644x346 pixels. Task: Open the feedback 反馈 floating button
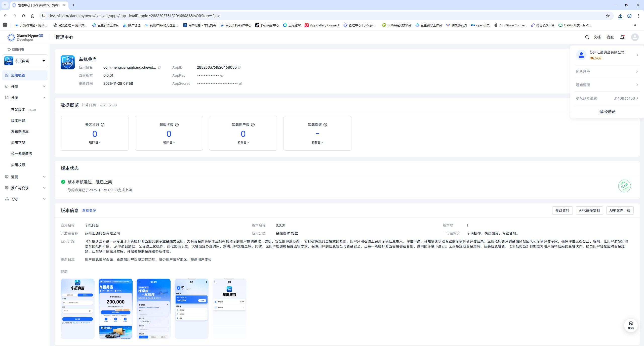pos(631,325)
